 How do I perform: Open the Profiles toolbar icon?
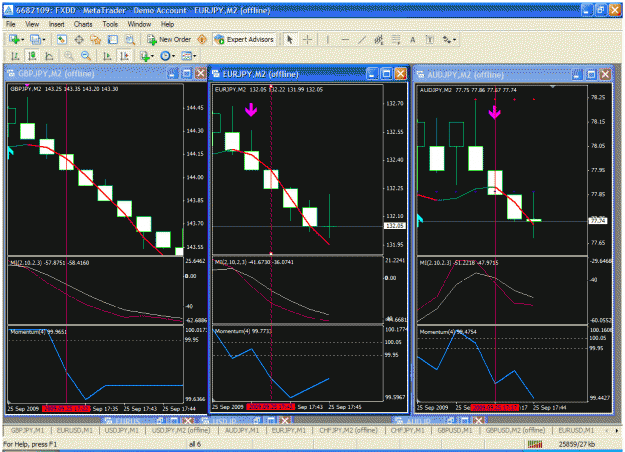coord(35,39)
